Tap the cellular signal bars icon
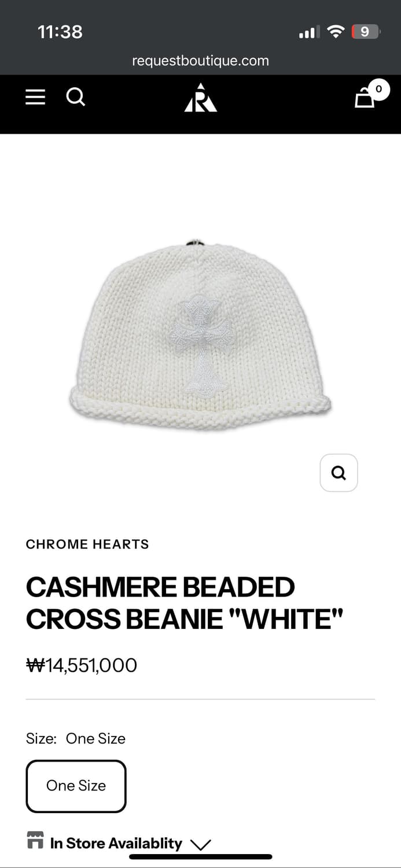Image resolution: width=401 pixels, height=868 pixels. tap(308, 33)
